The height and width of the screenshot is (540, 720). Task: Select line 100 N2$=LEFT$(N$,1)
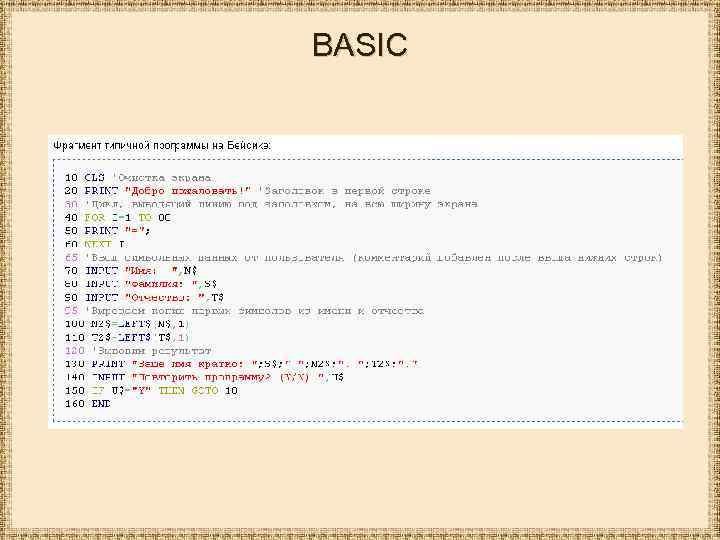127,324
